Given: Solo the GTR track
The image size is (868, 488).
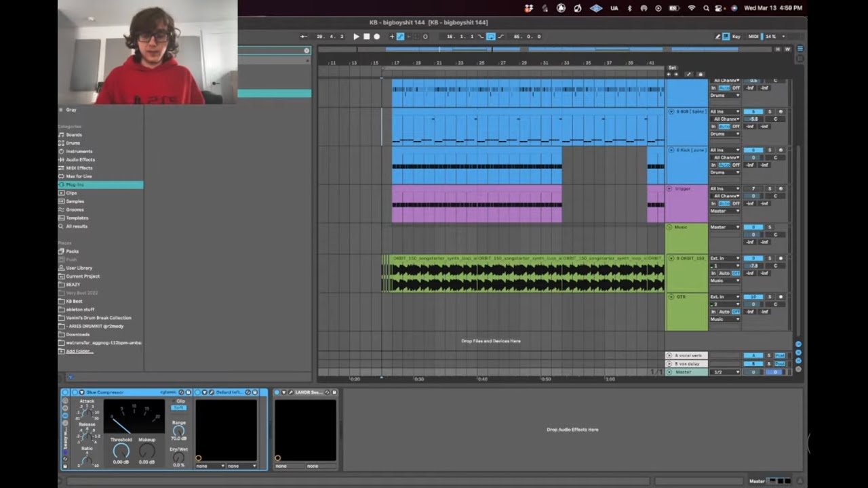Looking at the screenshot, I should click(x=770, y=297).
